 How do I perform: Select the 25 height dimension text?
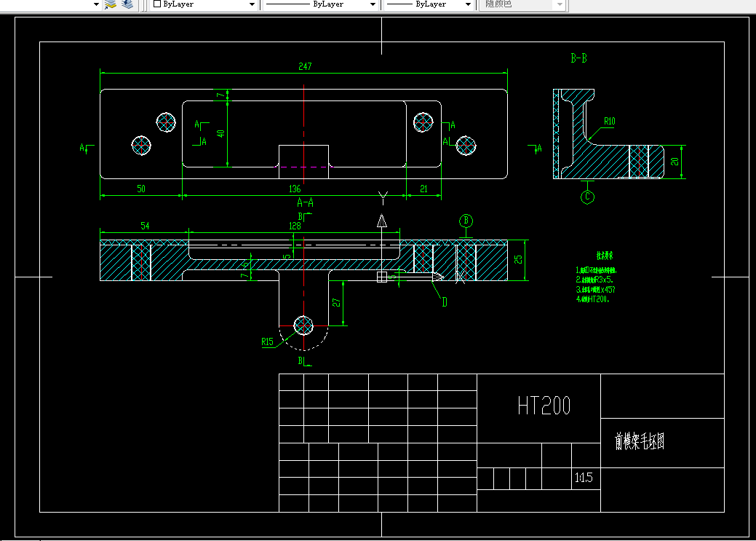(x=518, y=260)
